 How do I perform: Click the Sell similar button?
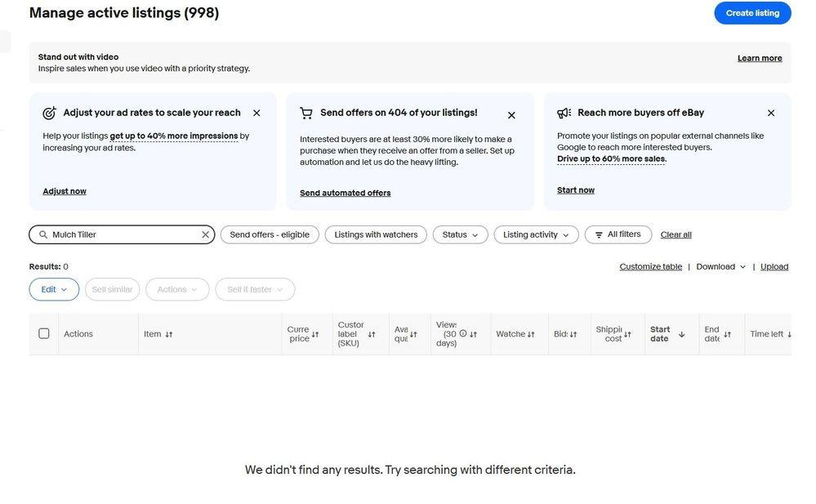[113, 289]
